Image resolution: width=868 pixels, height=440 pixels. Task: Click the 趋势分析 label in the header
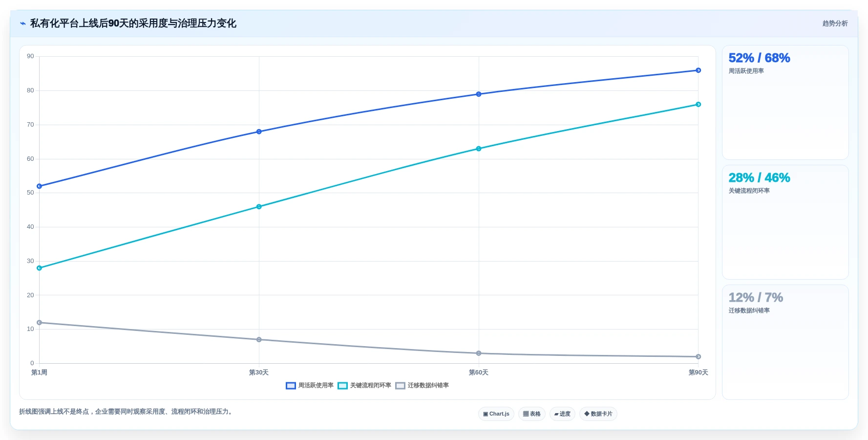click(835, 23)
